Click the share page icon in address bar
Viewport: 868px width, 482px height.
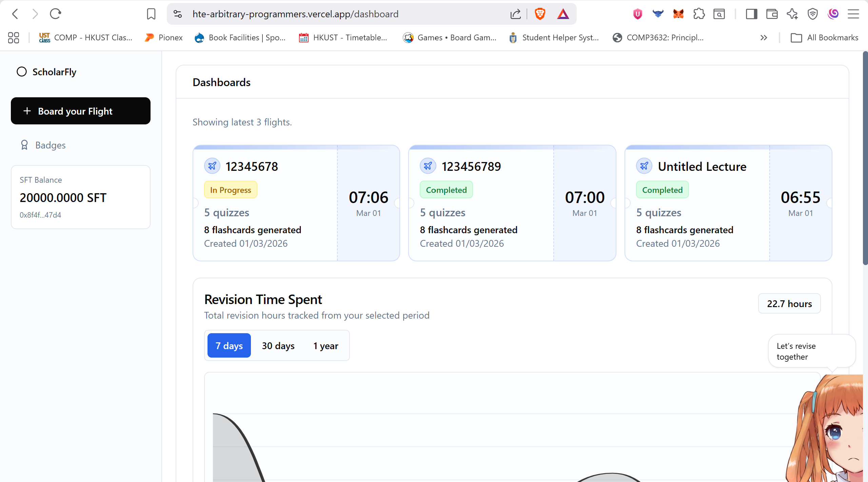pyautogui.click(x=515, y=14)
